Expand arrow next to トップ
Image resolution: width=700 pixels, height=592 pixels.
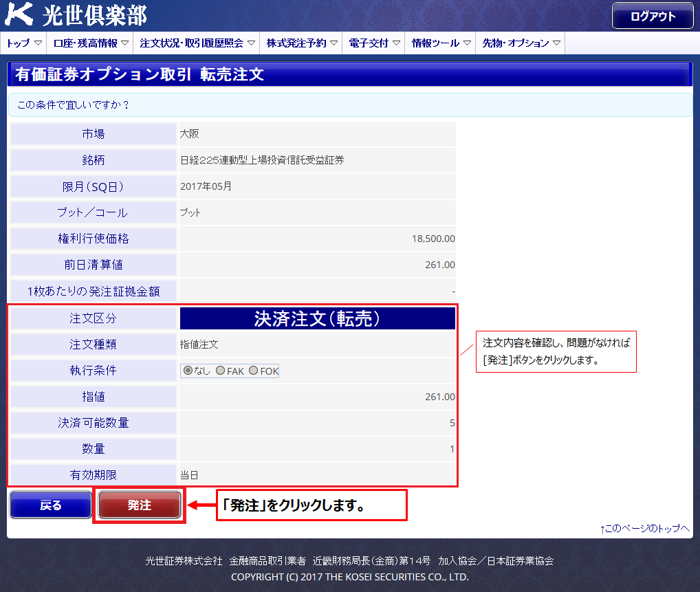[38, 43]
